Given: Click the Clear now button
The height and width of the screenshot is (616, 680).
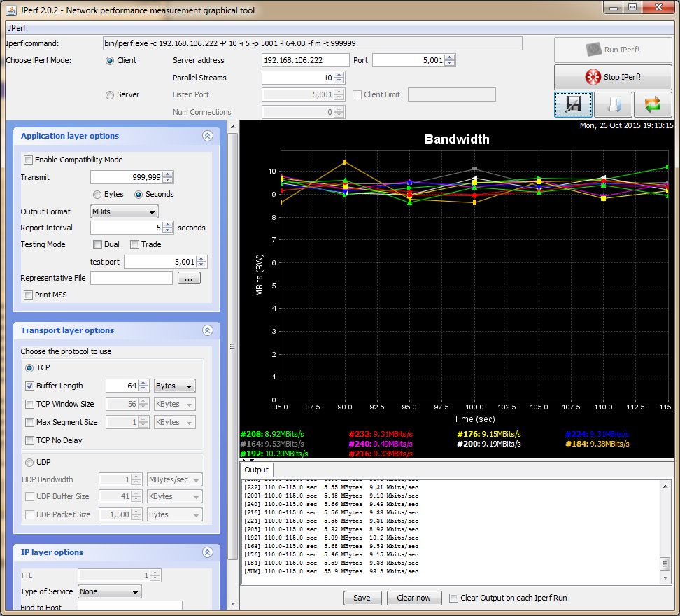Looking at the screenshot, I should pyautogui.click(x=413, y=598).
